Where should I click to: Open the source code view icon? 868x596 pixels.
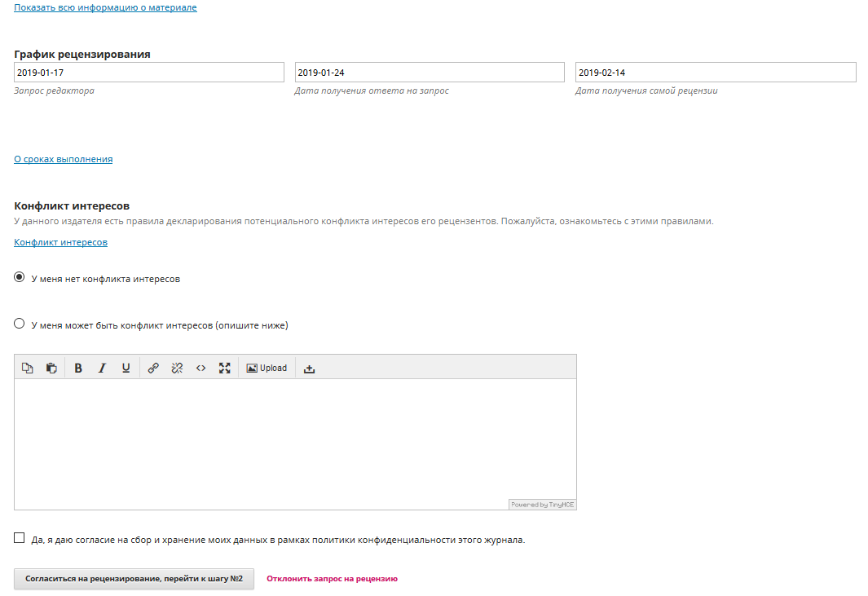pyautogui.click(x=200, y=368)
